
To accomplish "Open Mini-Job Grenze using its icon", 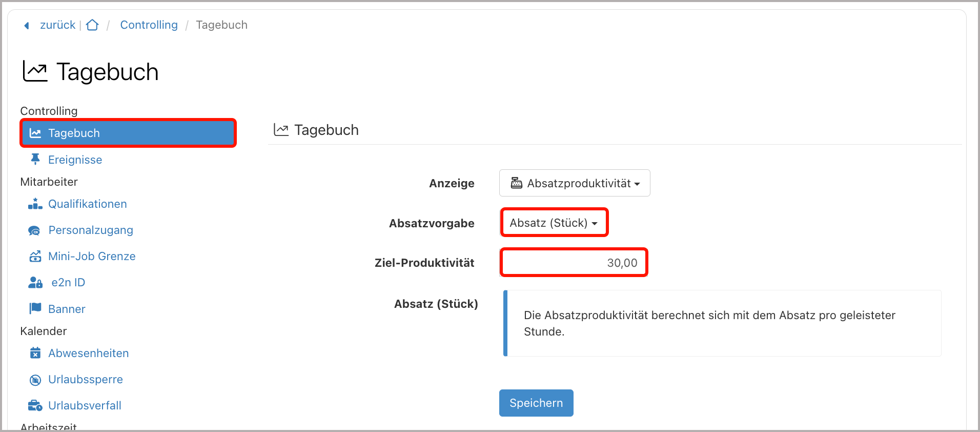I will tap(35, 256).
